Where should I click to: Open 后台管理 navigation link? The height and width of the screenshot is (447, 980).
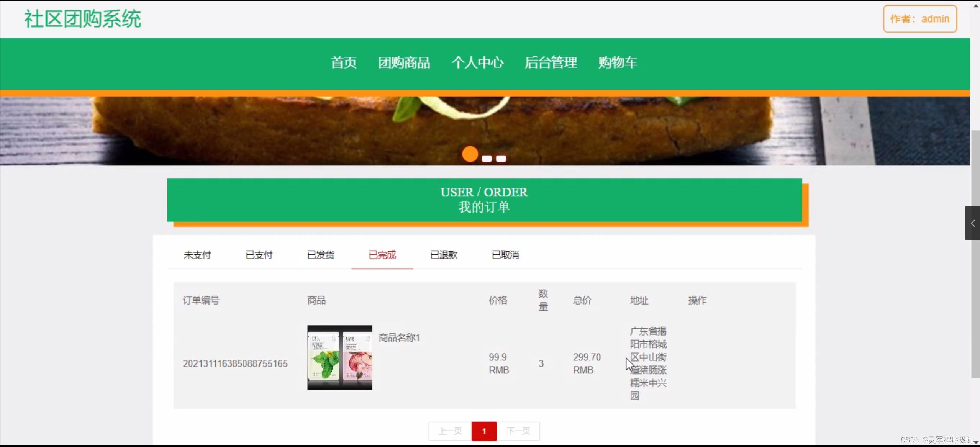551,62
